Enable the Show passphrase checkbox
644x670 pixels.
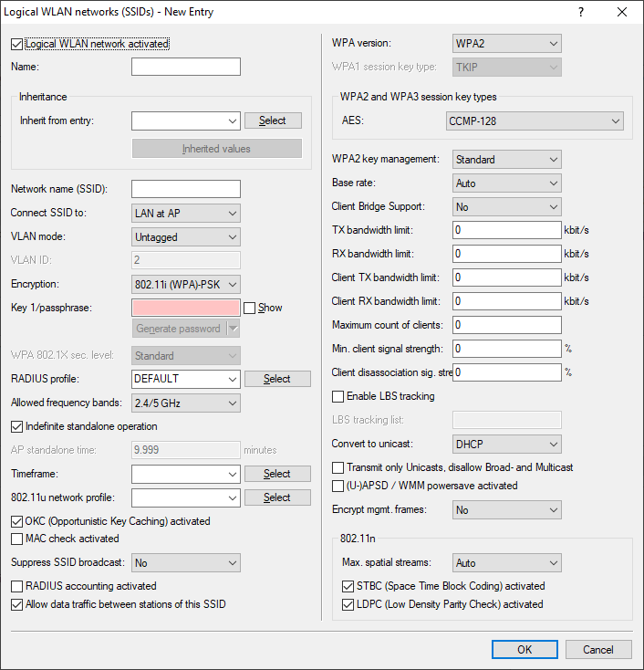pyautogui.click(x=250, y=309)
